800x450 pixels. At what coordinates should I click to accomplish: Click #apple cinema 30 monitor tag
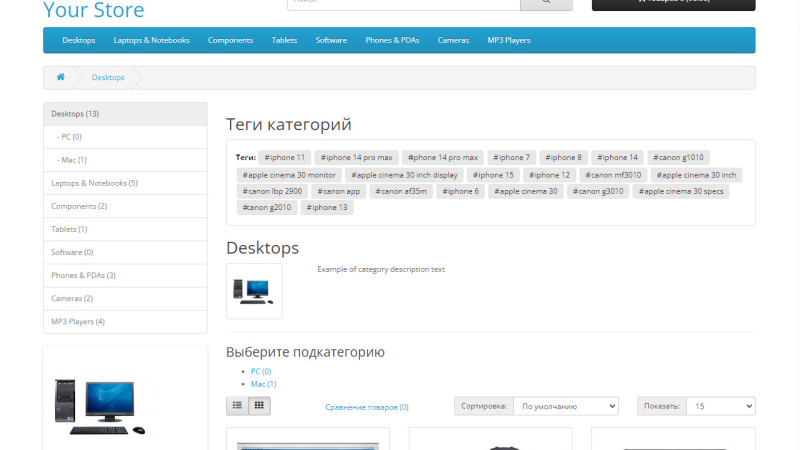tap(289, 175)
